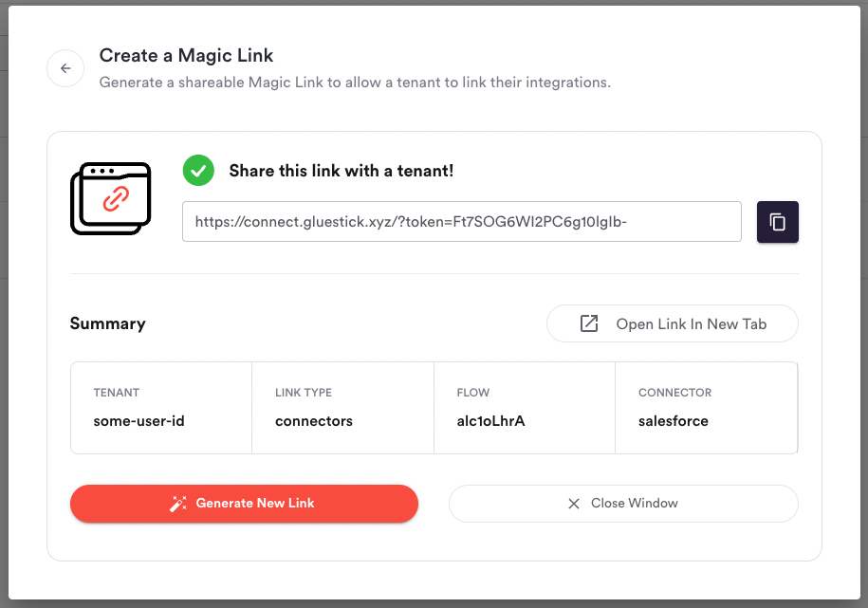Click the magic wand icon on Generate
Screen dimensions: 868x608
pyautogui.click(x=178, y=504)
